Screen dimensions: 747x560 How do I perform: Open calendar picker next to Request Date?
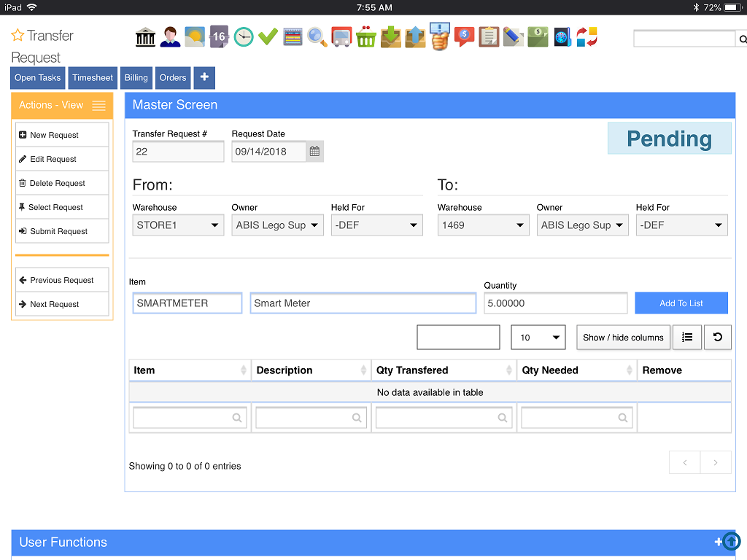point(314,152)
